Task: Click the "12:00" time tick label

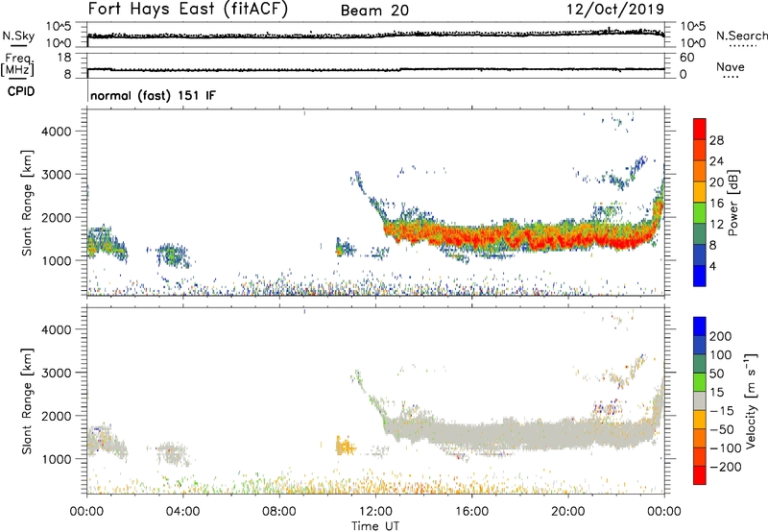Action: click(375, 512)
